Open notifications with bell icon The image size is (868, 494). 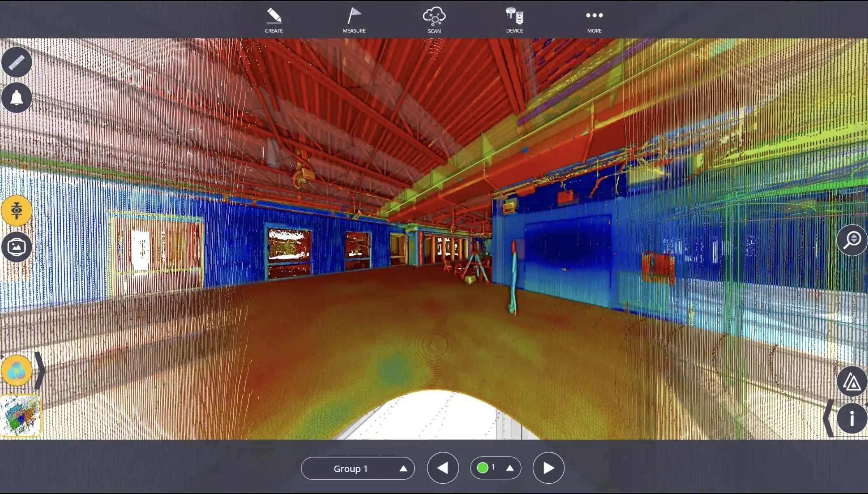[x=16, y=98]
